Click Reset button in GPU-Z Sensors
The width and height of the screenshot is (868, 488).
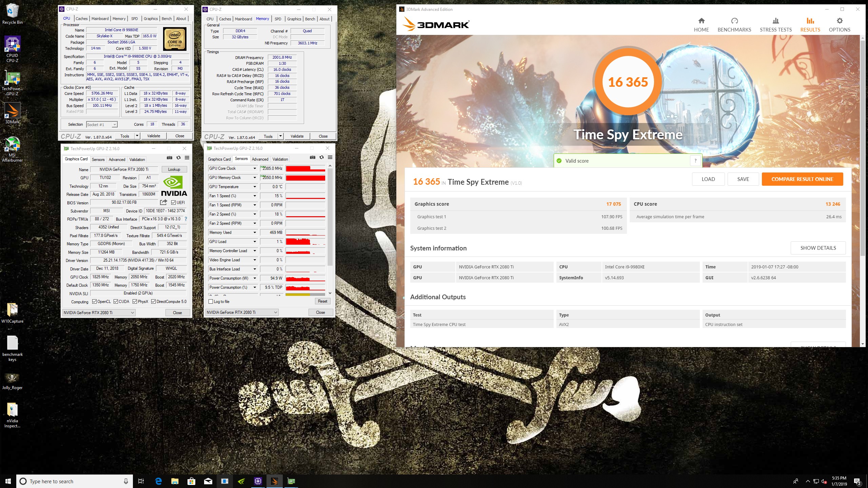click(x=322, y=301)
